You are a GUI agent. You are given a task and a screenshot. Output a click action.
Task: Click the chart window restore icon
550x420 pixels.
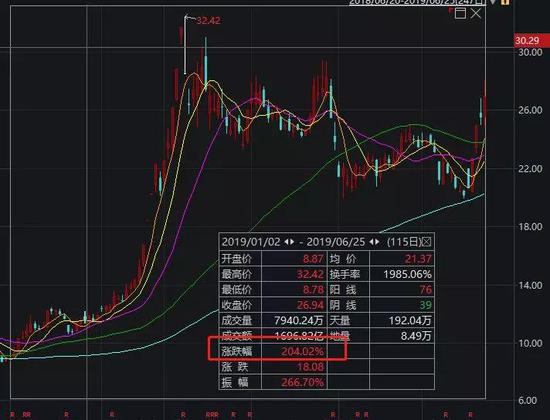pos(460,13)
